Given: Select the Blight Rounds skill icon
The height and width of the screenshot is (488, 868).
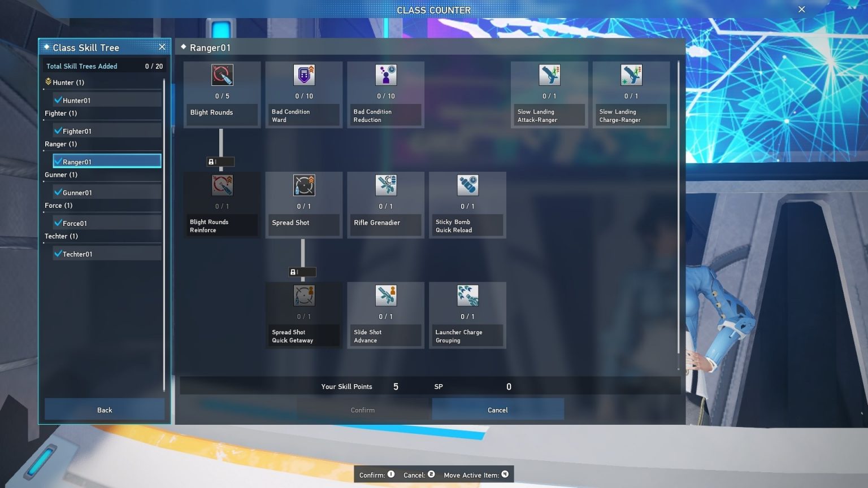Looking at the screenshot, I should pyautogui.click(x=222, y=75).
